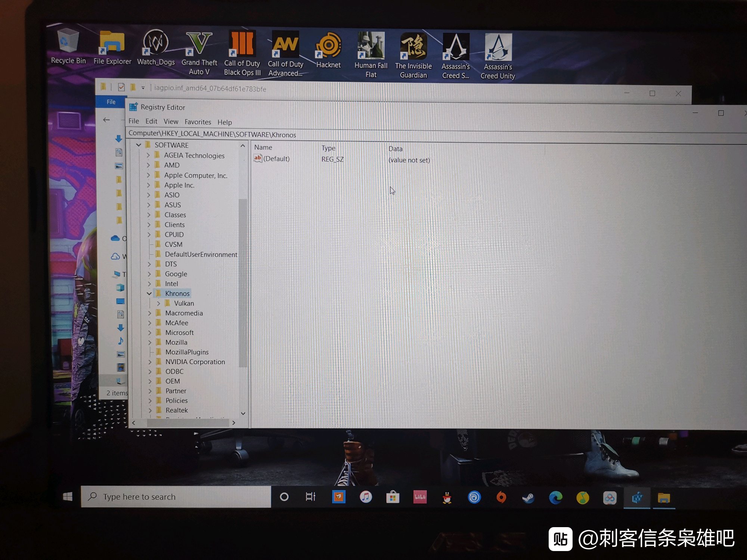Click the Type column header
The height and width of the screenshot is (560, 747).
pyautogui.click(x=328, y=148)
